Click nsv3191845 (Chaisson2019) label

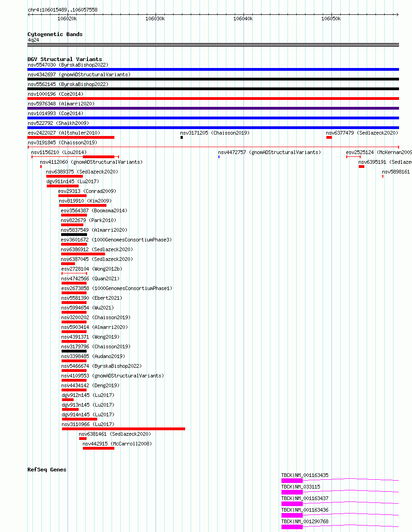tap(62, 142)
